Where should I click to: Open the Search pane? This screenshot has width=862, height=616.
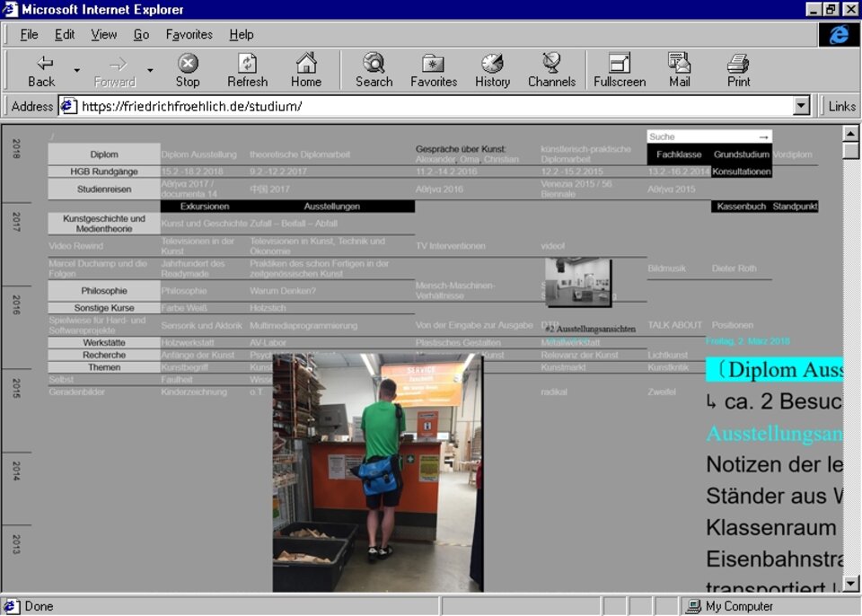(374, 71)
